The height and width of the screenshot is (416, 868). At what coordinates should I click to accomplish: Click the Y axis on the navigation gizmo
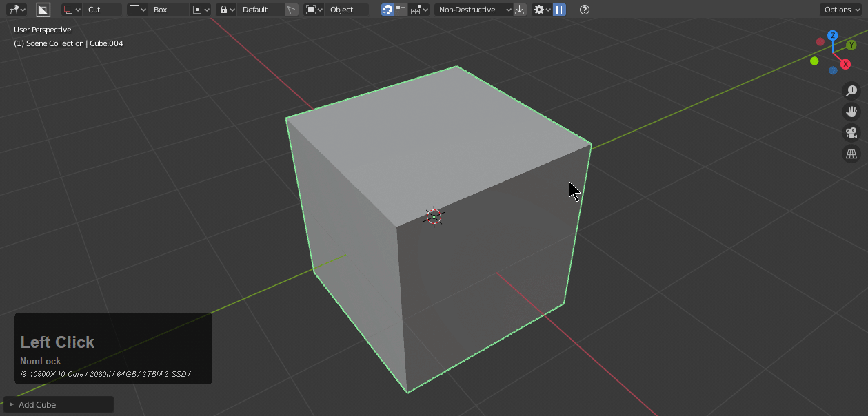tap(850, 44)
